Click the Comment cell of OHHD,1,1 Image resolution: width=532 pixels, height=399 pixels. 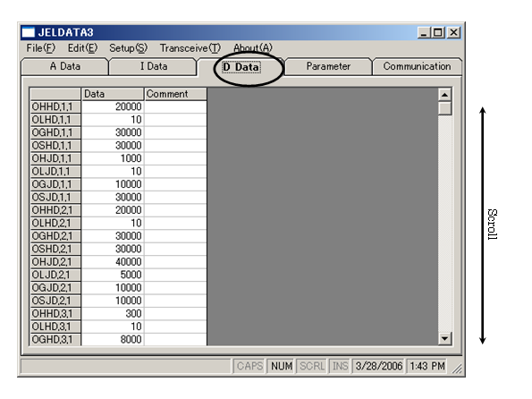175,106
